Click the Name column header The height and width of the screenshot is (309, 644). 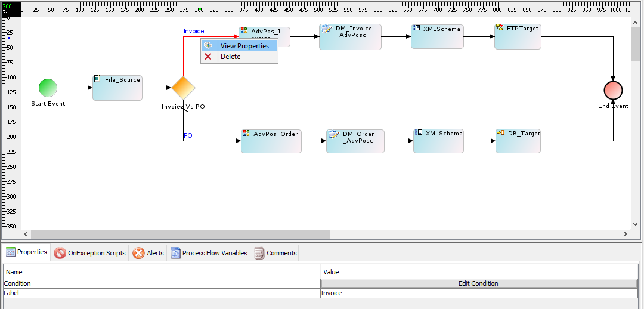coord(162,272)
